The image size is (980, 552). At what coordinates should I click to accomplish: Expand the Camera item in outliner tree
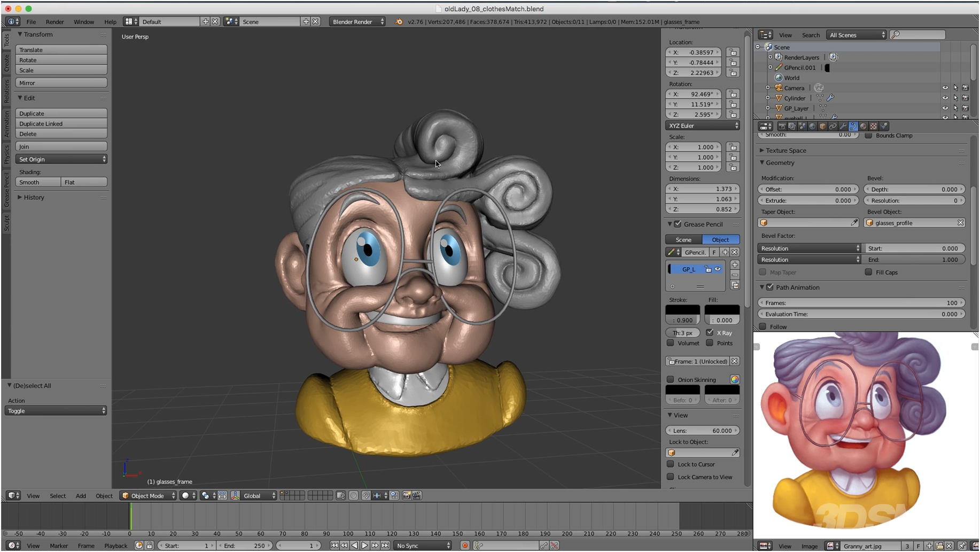pos(768,88)
